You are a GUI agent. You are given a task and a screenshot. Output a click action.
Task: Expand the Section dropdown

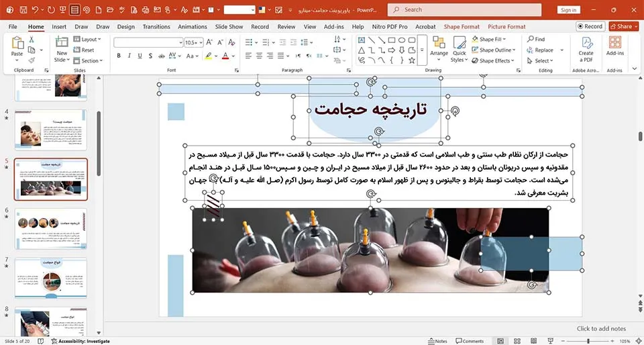(88, 60)
